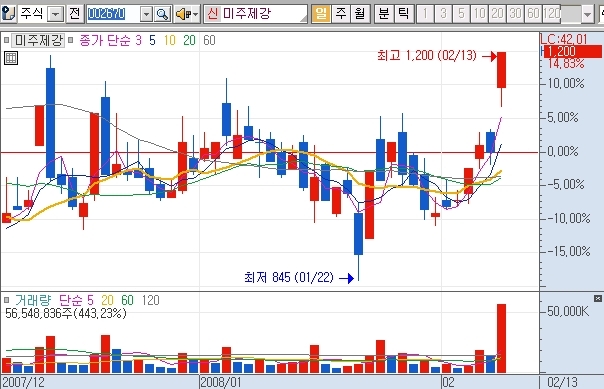Viewport: 604px width, 389px height.
Task: Click the 50,000K volume axis label
Action: tap(568, 311)
